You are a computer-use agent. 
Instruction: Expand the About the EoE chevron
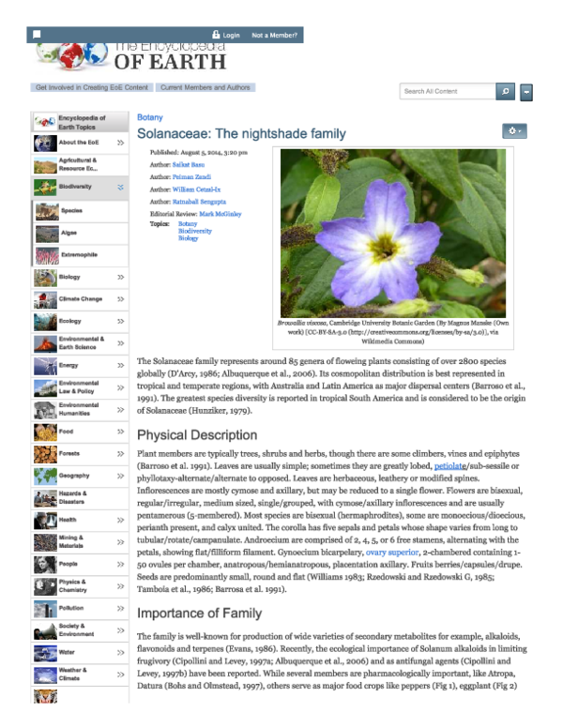point(121,143)
